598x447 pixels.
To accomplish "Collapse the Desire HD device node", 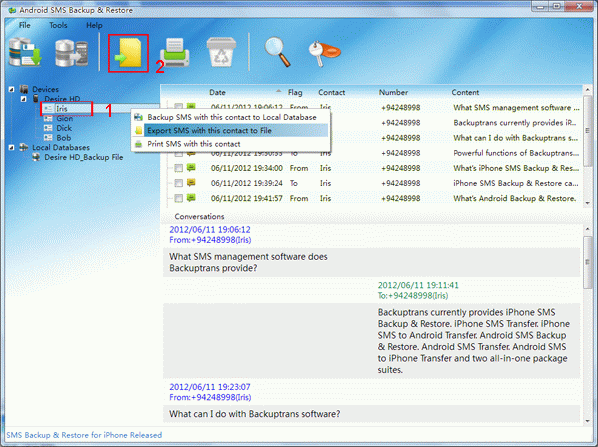I will (24, 99).
